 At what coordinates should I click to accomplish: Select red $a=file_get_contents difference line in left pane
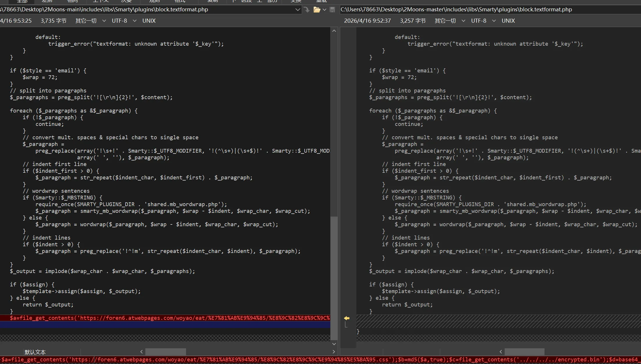(165, 318)
